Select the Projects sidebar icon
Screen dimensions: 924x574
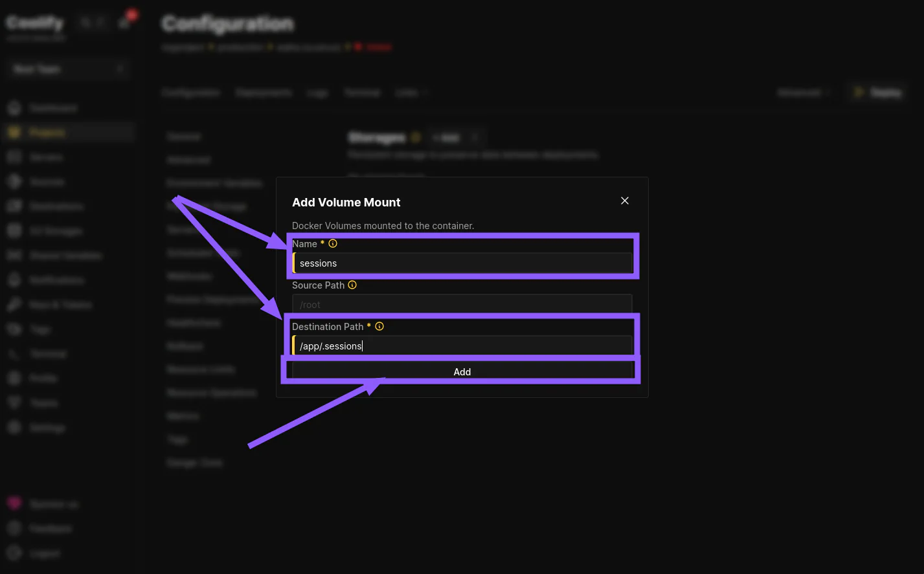[14, 133]
